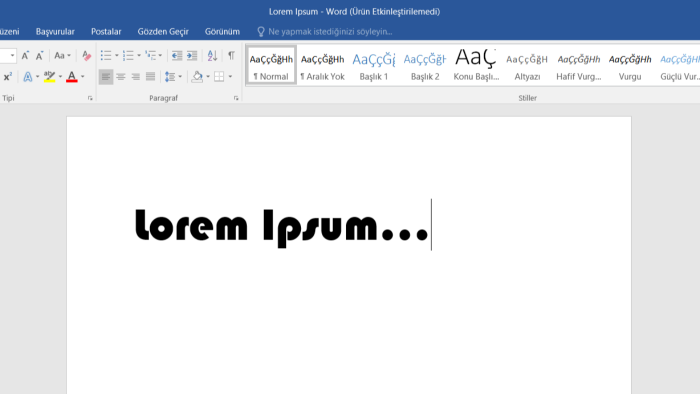
Task: Expand text effects dropdown arrow
Action: tap(38, 77)
